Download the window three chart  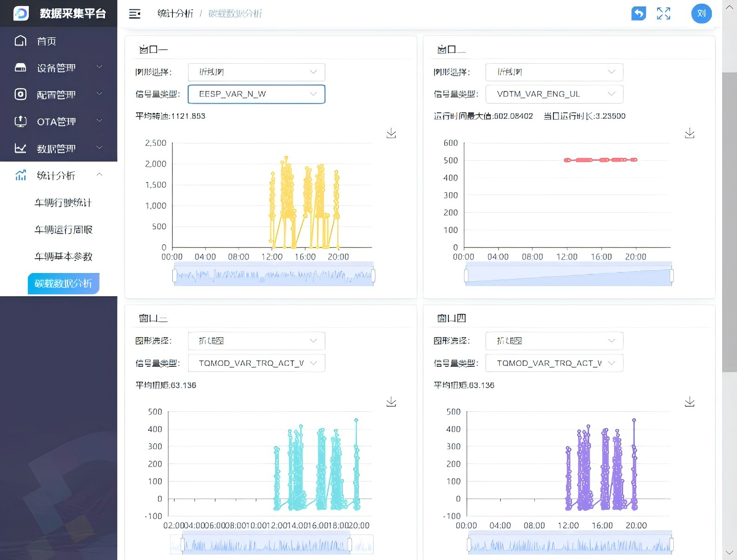click(391, 402)
